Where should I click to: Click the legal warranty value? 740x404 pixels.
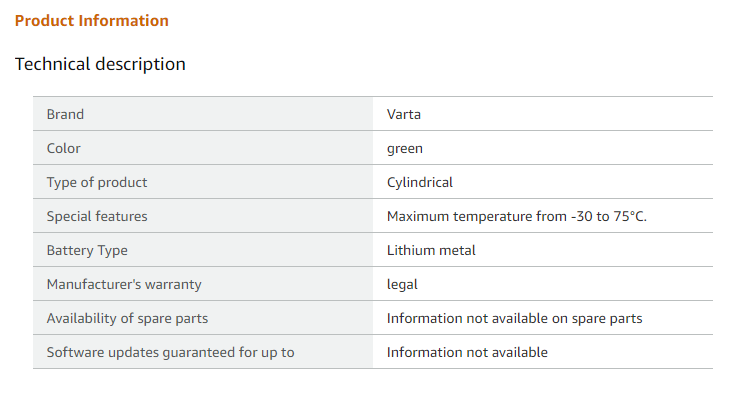[x=402, y=285]
